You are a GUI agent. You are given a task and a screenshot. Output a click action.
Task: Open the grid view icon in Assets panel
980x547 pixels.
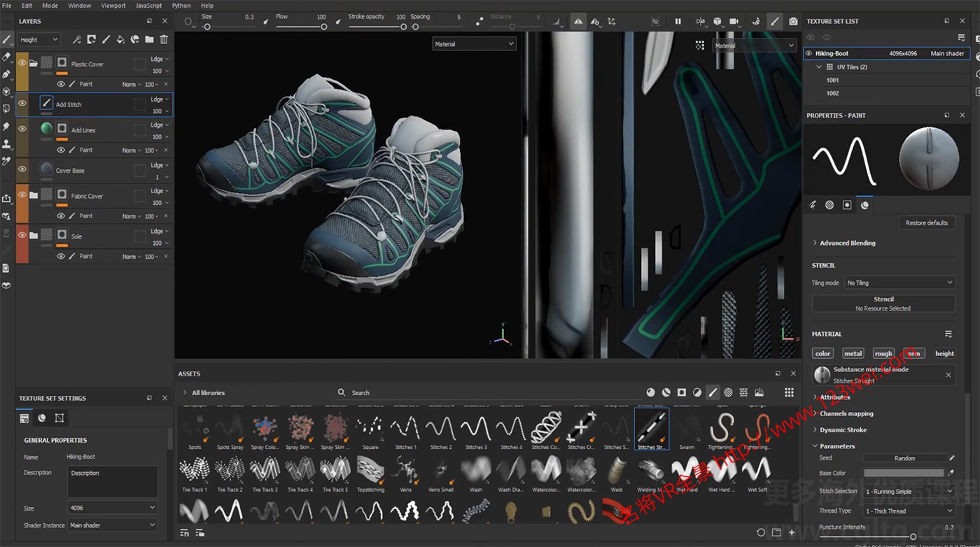pos(789,392)
